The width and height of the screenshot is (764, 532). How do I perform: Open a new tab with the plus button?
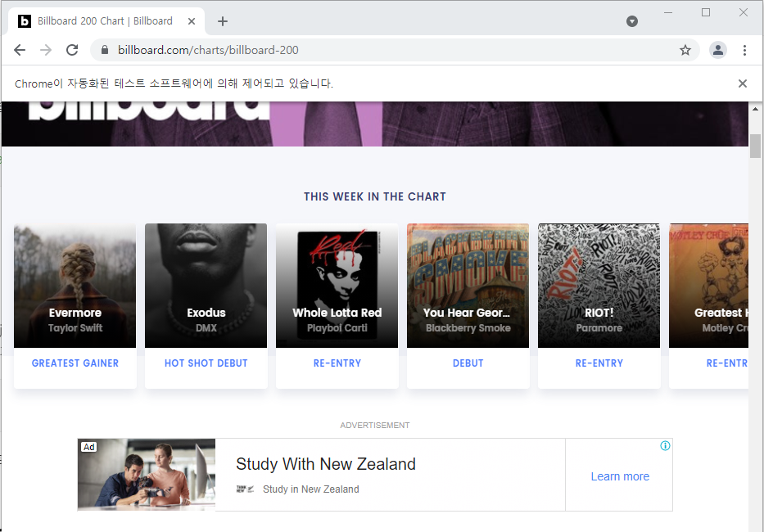coord(223,21)
